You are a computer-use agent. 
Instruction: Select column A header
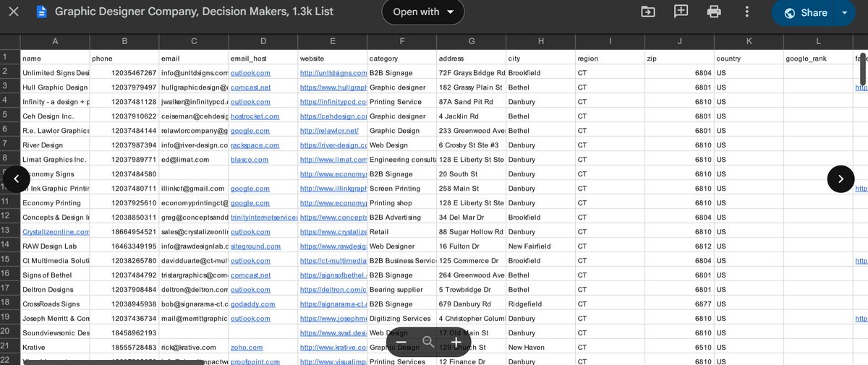tap(55, 41)
